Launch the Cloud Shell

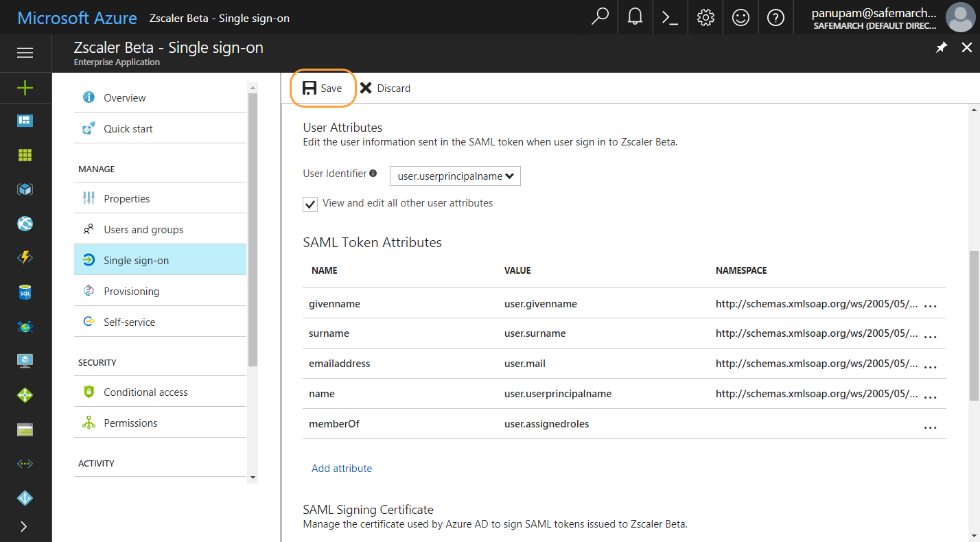(x=670, y=17)
